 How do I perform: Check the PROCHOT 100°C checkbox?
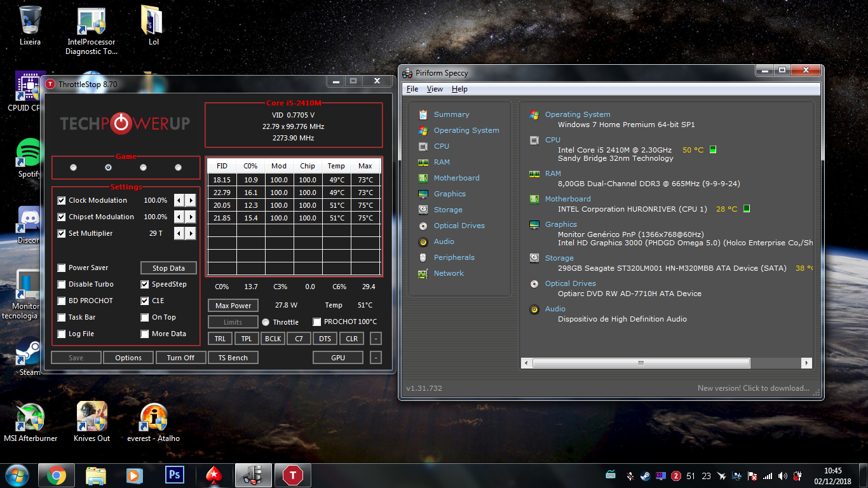point(317,322)
